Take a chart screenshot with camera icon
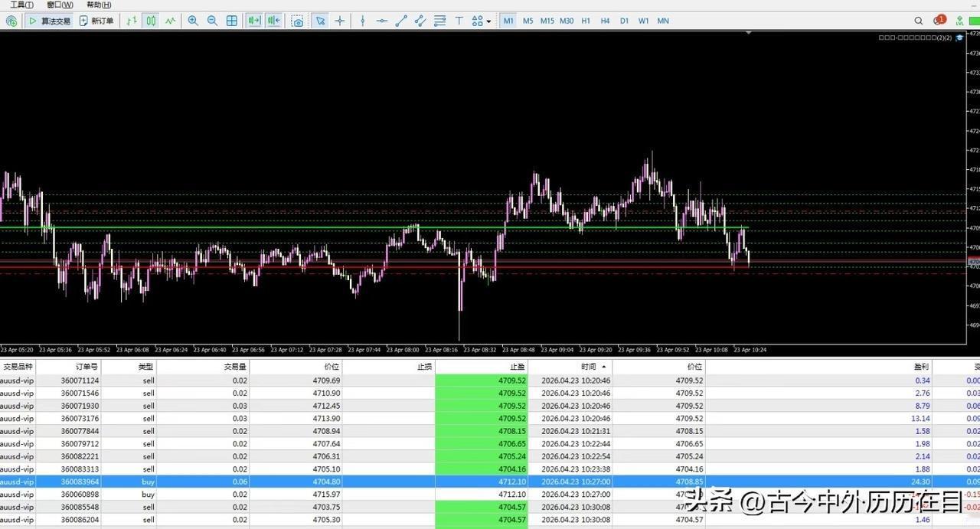Viewport: 980px width, 529px height. [x=297, y=21]
